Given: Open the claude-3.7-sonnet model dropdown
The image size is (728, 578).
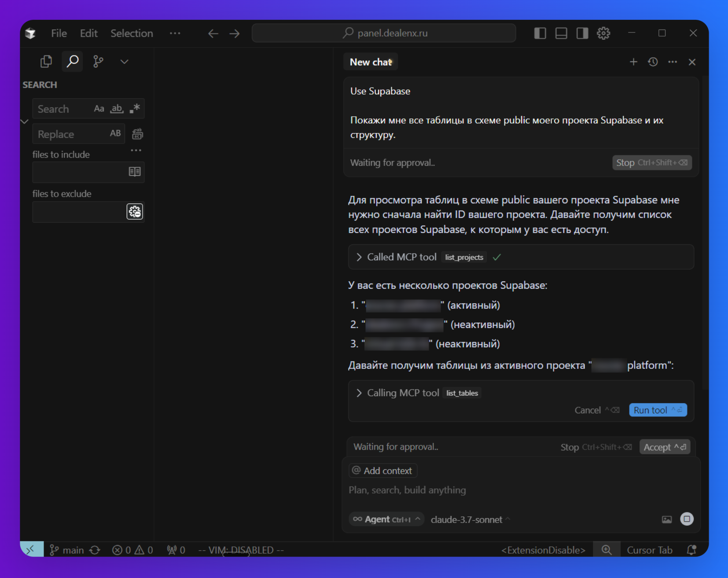Looking at the screenshot, I should [471, 519].
